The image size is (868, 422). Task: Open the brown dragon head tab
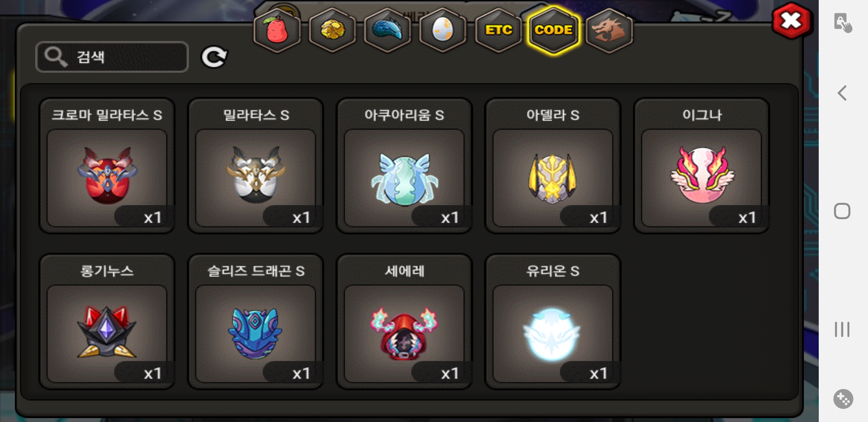[609, 30]
